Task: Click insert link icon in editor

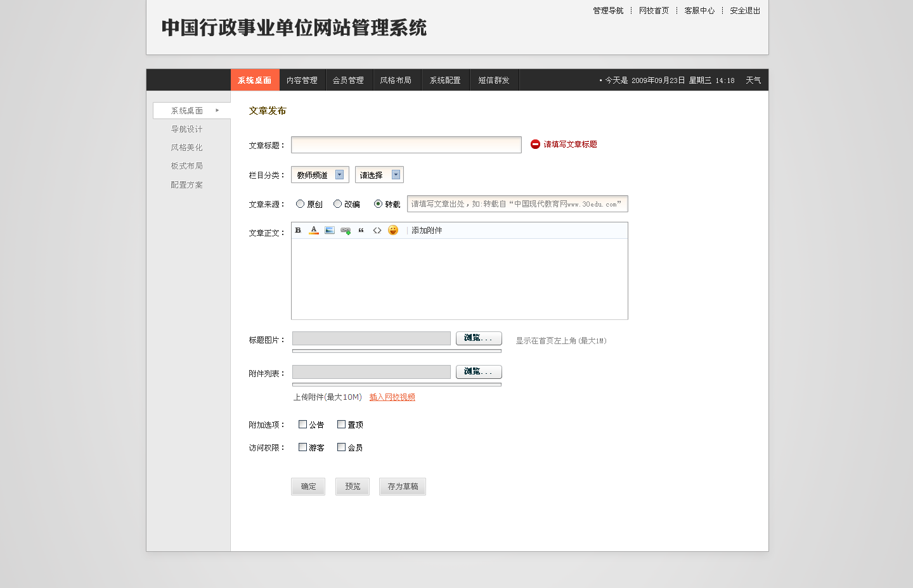Action: click(x=346, y=231)
